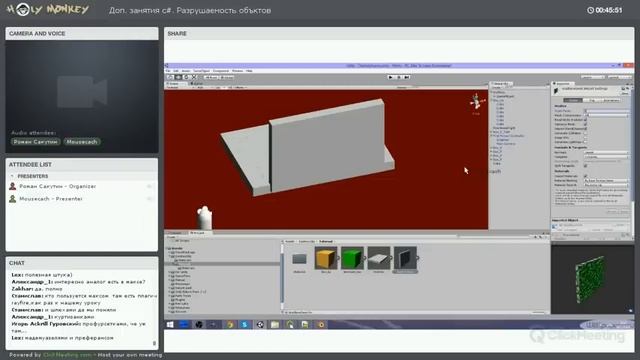Open the File menu in Unity

pos(168,71)
